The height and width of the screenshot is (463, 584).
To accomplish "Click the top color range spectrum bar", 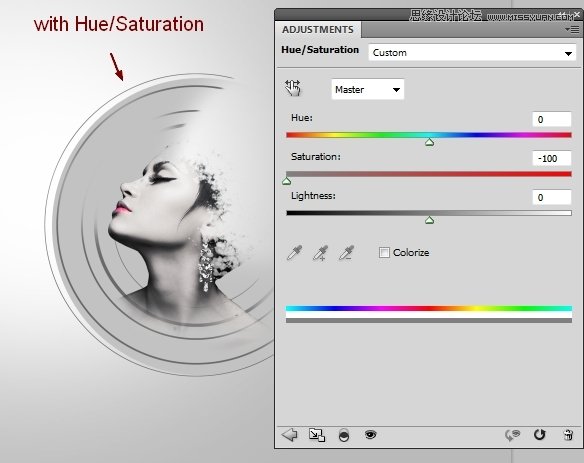I will [x=429, y=308].
